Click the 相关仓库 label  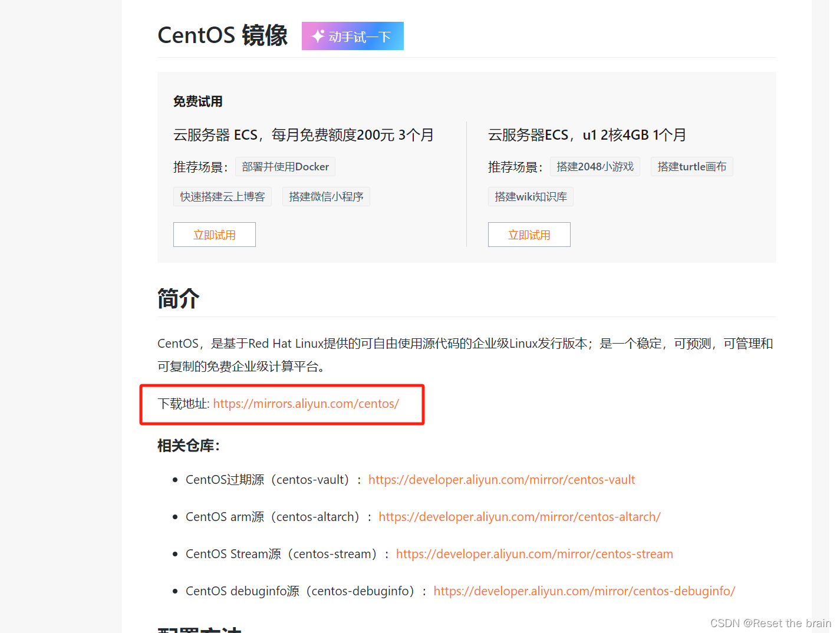coord(189,446)
